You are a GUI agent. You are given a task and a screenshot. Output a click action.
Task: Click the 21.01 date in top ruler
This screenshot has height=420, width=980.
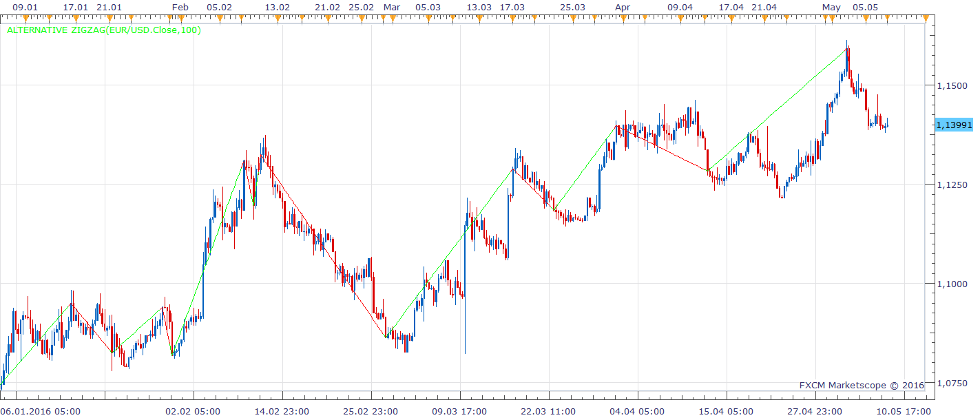[x=110, y=6]
